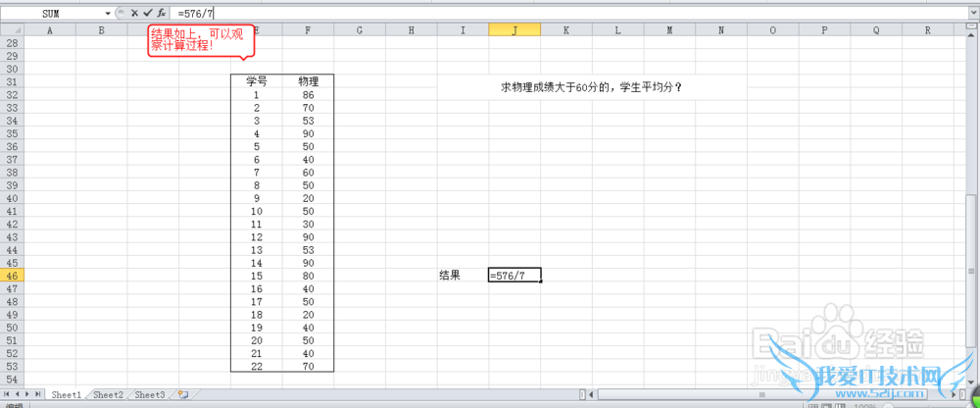Select column M header
Screen dimensions: 980x408
[669, 30]
